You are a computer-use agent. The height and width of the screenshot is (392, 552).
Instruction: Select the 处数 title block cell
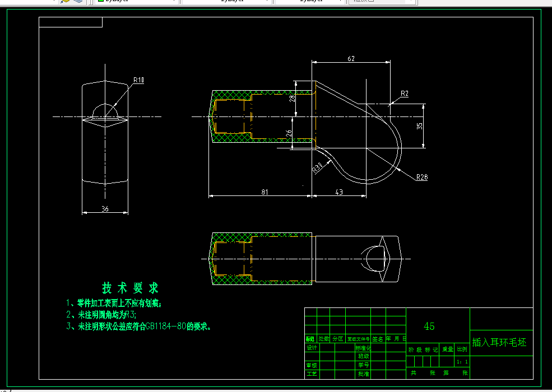(323, 339)
